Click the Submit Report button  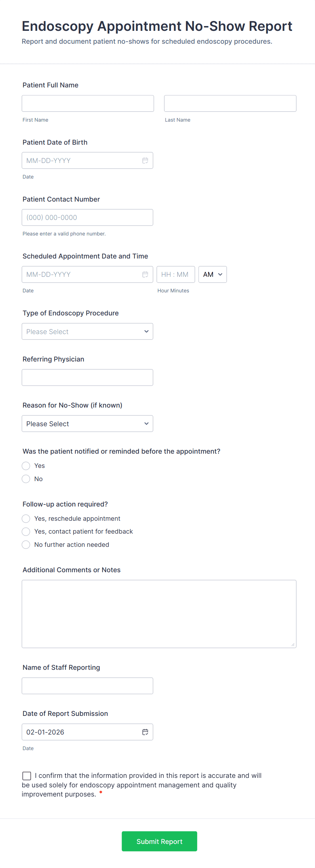coord(159,841)
